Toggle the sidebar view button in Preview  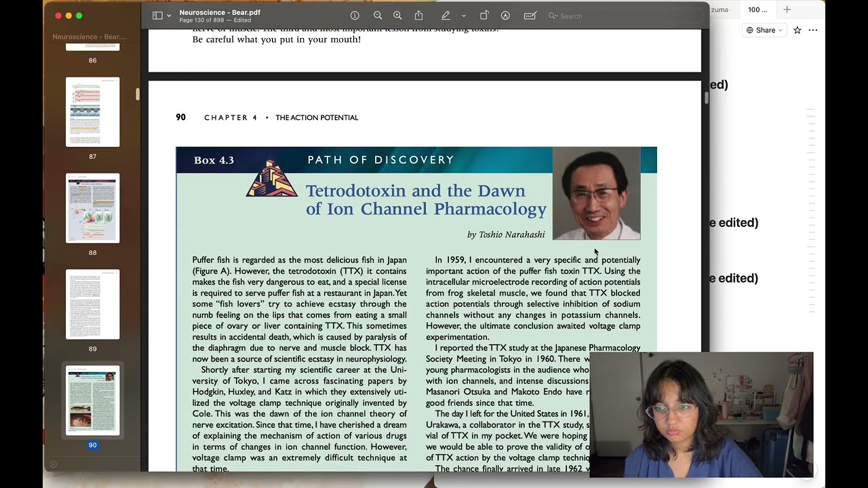coord(157,16)
